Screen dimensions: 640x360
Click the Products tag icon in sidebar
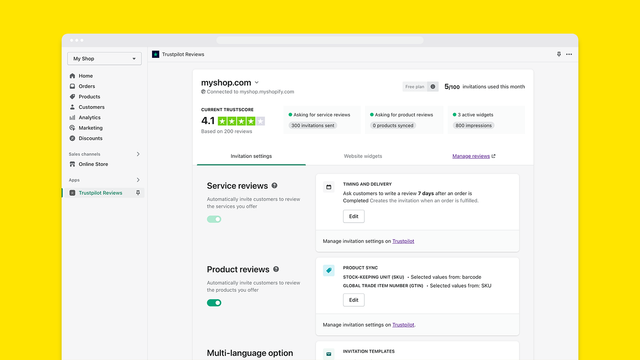point(72,97)
